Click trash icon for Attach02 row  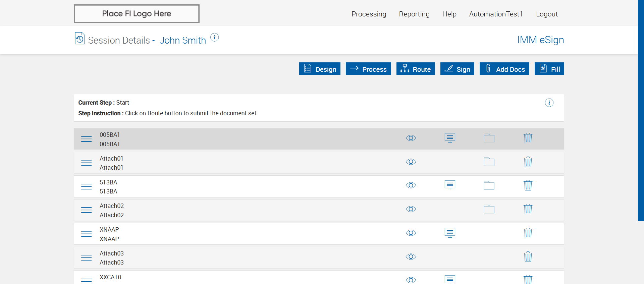528,209
